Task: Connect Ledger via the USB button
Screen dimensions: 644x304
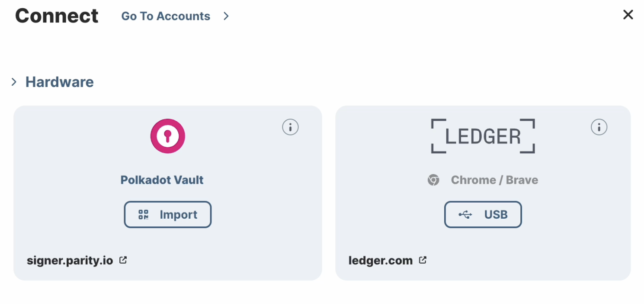Action: (x=483, y=215)
